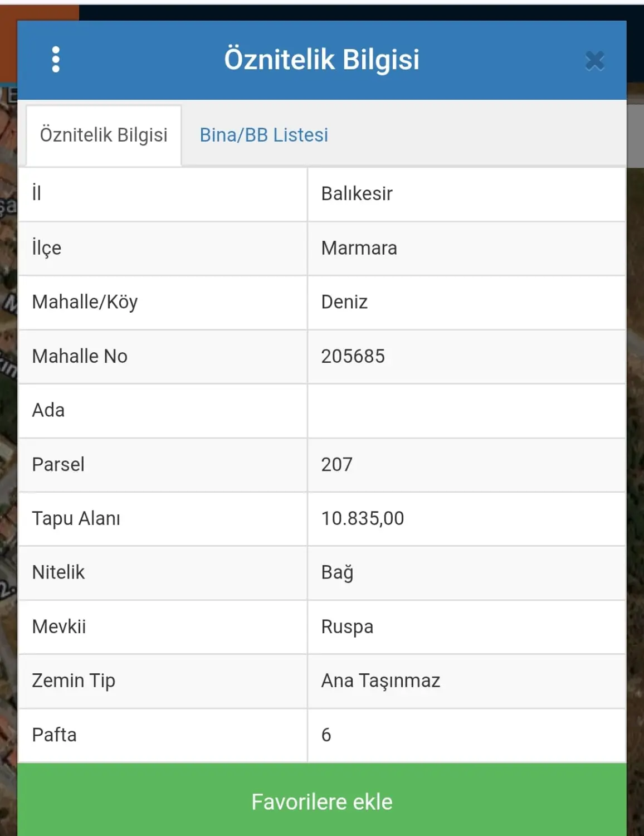Click the Mahalle No value 205685
644x836 pixels.
pos(353,356)
